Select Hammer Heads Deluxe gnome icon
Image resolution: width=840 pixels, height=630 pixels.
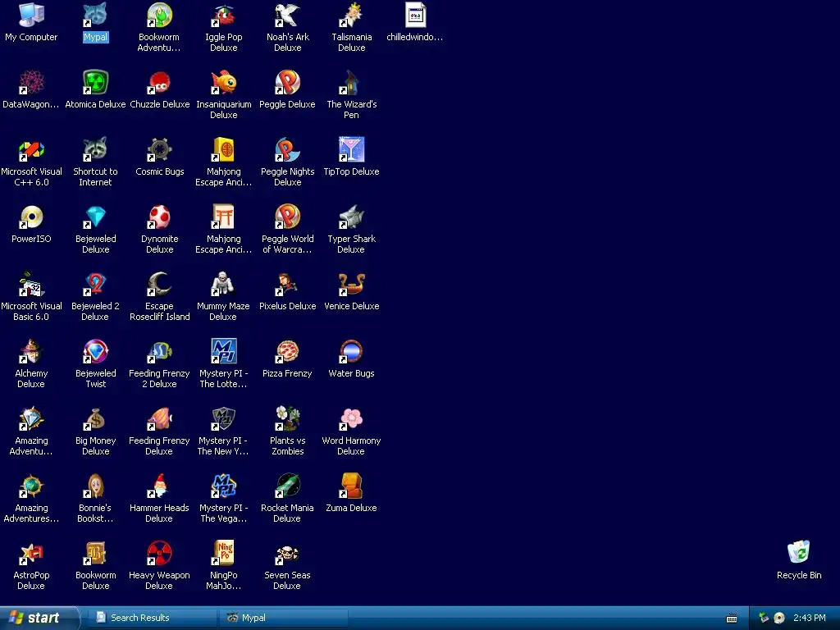(159, 486)
